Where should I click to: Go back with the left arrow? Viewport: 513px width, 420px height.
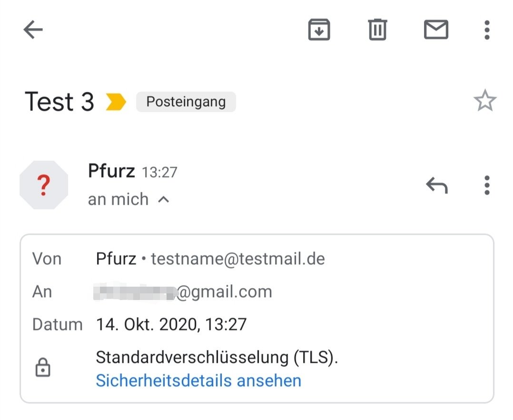click(x=33, y=30)
